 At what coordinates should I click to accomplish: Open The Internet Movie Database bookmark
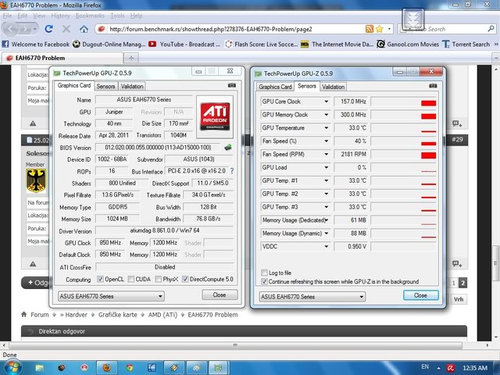[x=337, y=44]
